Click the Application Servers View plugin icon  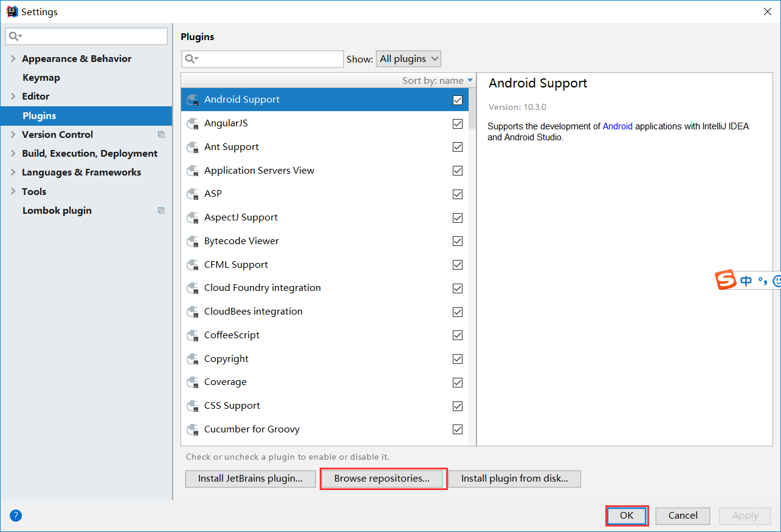pos(193,171)
